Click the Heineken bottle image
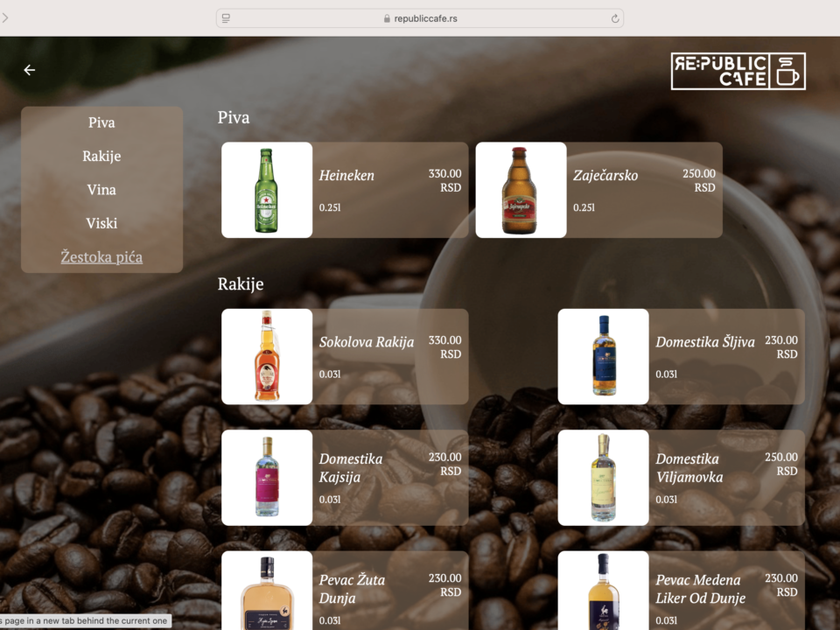Image resolution: width=840 pixels, height=630 pixels. [267, 190]
